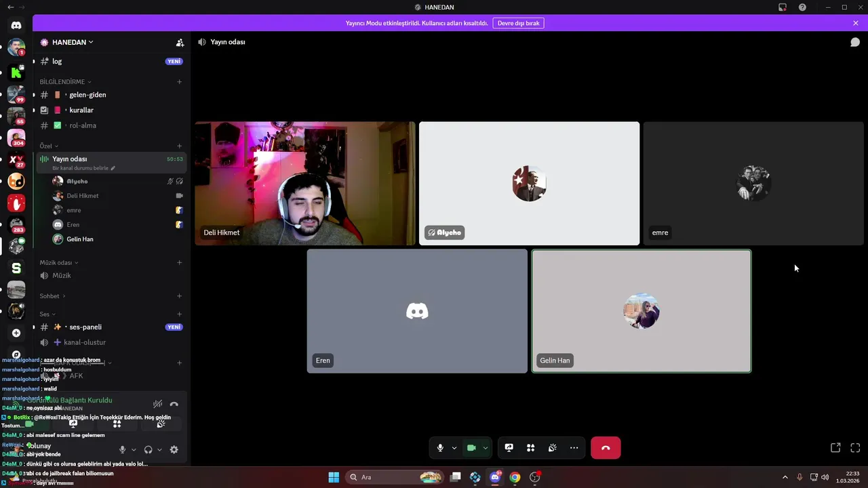
Task: Show hidden system tray icons
Action: pyautogui.click(x=785, y=477)
